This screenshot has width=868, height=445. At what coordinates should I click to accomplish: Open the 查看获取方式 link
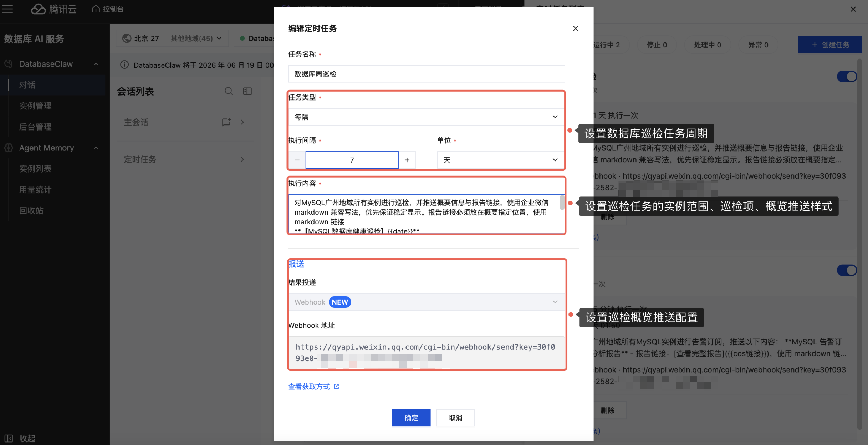point(309,386)
